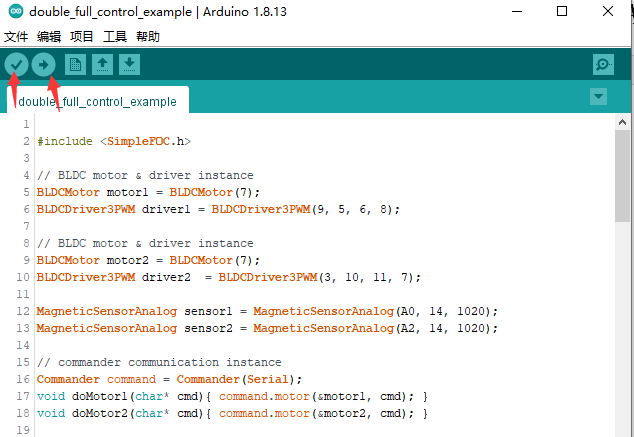
Task: Click the first 'BLDC motor & driver instance' comment on line 4
Action: coord(145,175)
